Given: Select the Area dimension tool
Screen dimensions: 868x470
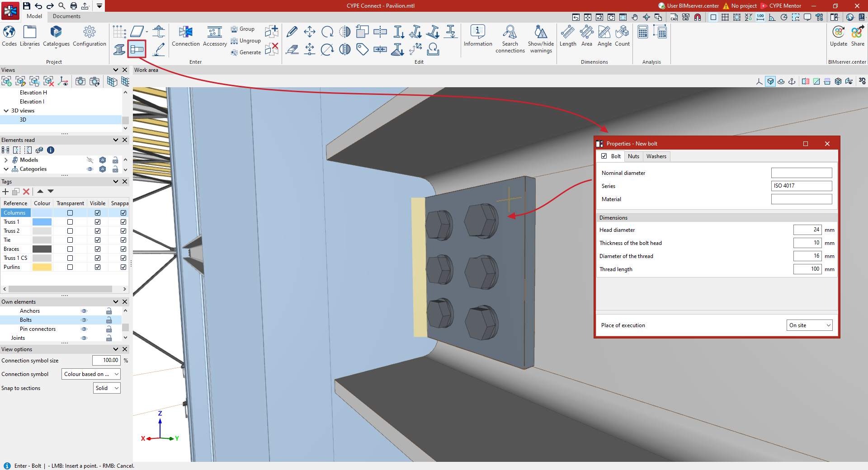Looking at the screenshot, I should (x=587, y=36).
